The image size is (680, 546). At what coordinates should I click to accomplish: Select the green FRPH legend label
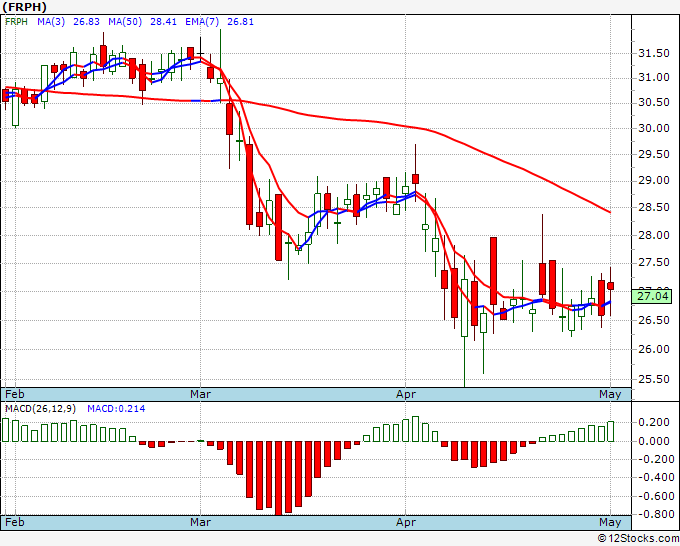(x=16, y=22)
